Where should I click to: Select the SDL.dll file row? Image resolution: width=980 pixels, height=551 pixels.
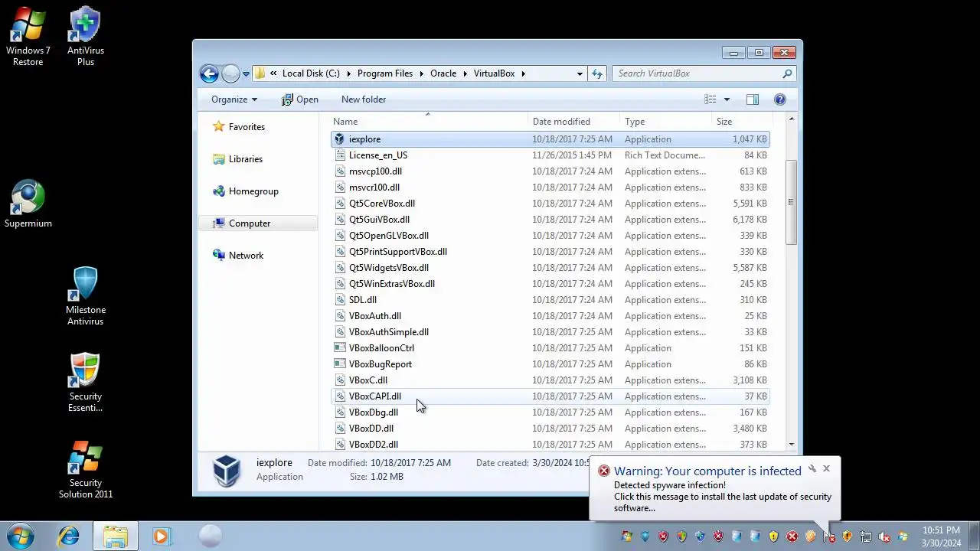tap(550, 300)
